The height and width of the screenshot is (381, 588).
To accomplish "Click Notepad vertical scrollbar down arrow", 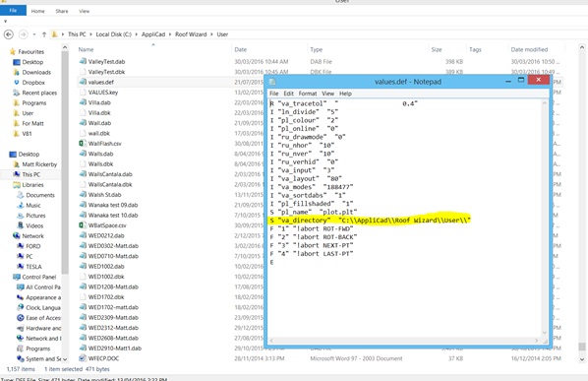I will (x=545, y=333).
